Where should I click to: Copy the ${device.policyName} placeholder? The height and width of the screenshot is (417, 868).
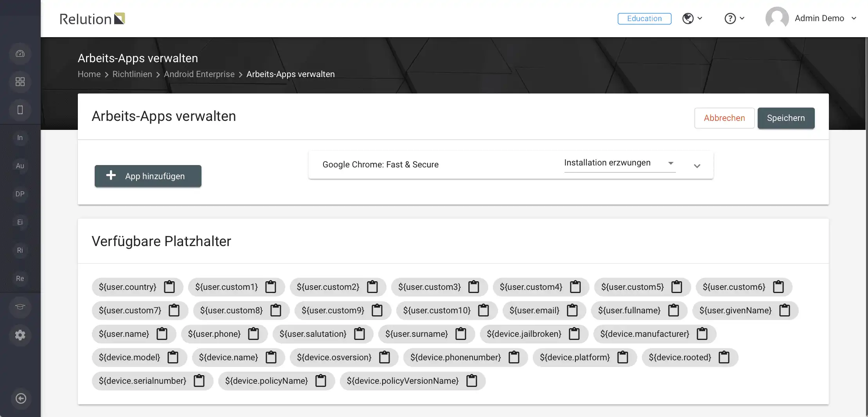(321, 381)
